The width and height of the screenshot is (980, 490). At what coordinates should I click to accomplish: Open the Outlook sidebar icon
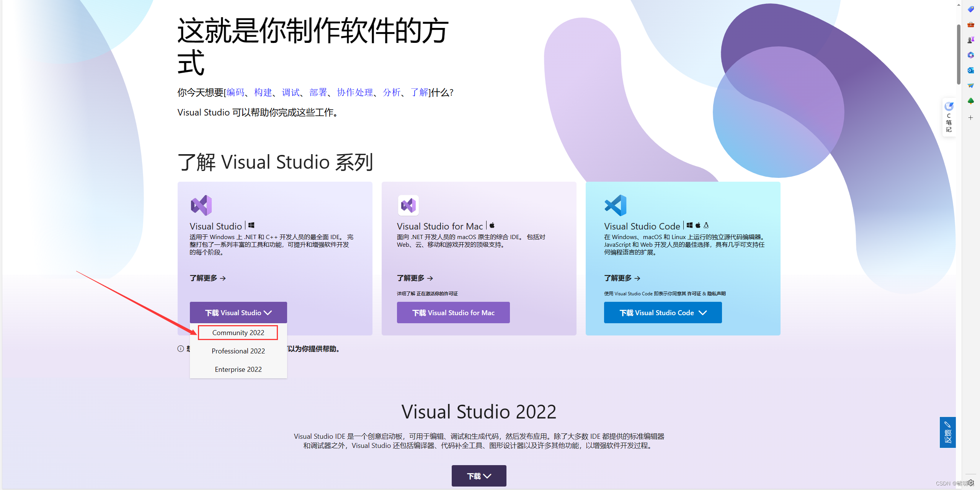coord(970,70)
